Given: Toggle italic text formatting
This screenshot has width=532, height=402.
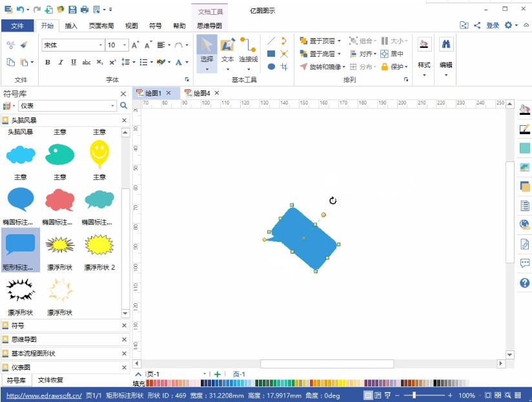Looking at the screenshot, I should click(x=61, y=63).
